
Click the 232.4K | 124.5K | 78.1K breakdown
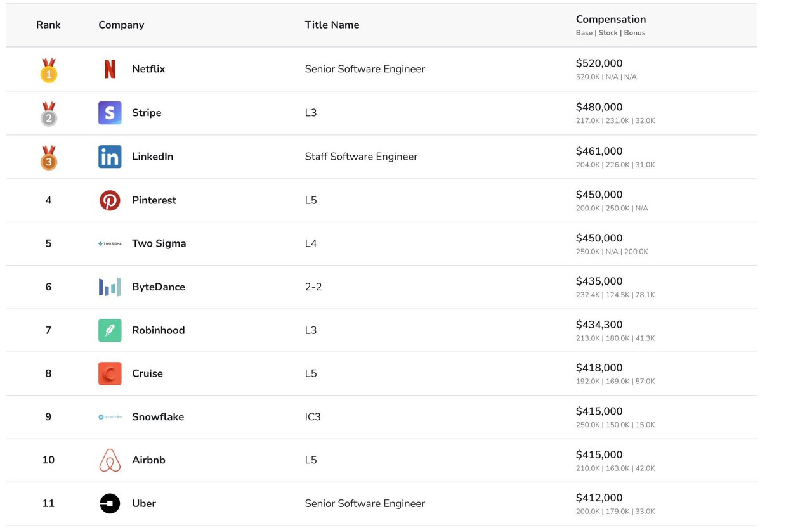615,295
